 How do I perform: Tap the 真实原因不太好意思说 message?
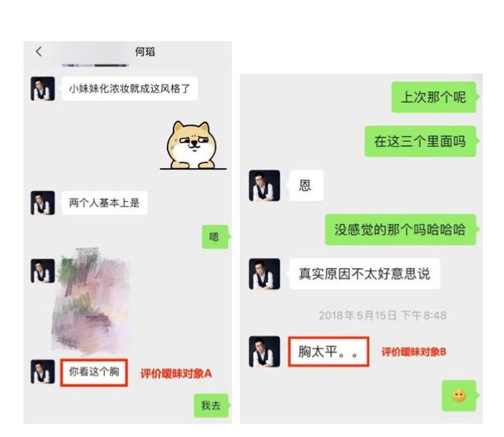click(x=364, y=274)
